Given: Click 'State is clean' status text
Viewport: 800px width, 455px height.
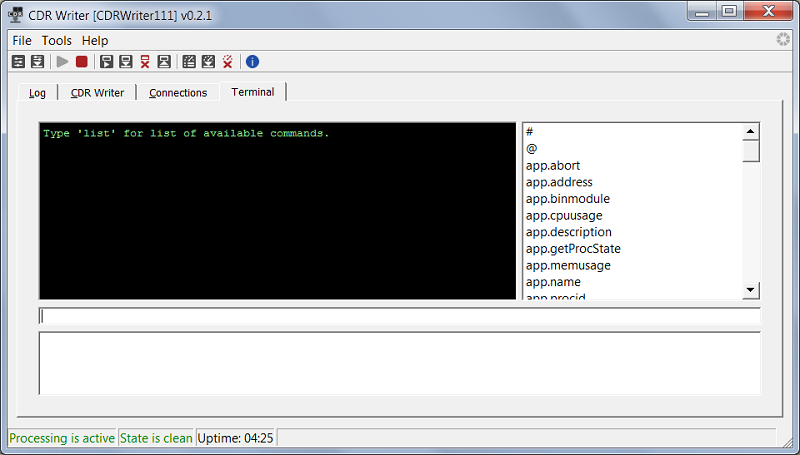Looking at the screenshot, I should click(x=156, y=438).
